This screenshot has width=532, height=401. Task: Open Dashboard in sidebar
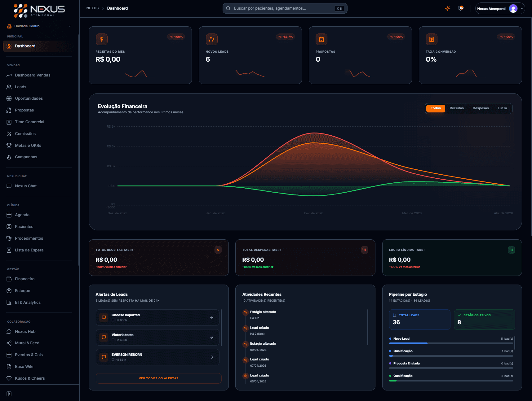pos(38,46)
